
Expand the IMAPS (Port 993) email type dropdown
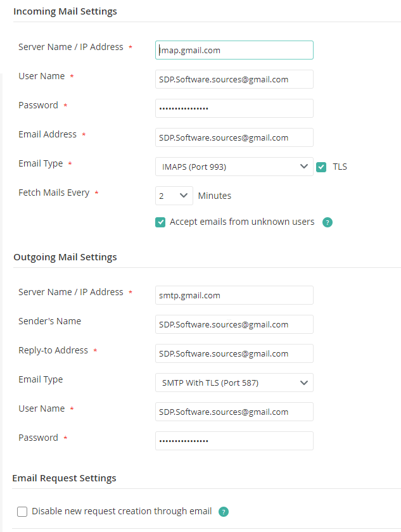(234, 167)
